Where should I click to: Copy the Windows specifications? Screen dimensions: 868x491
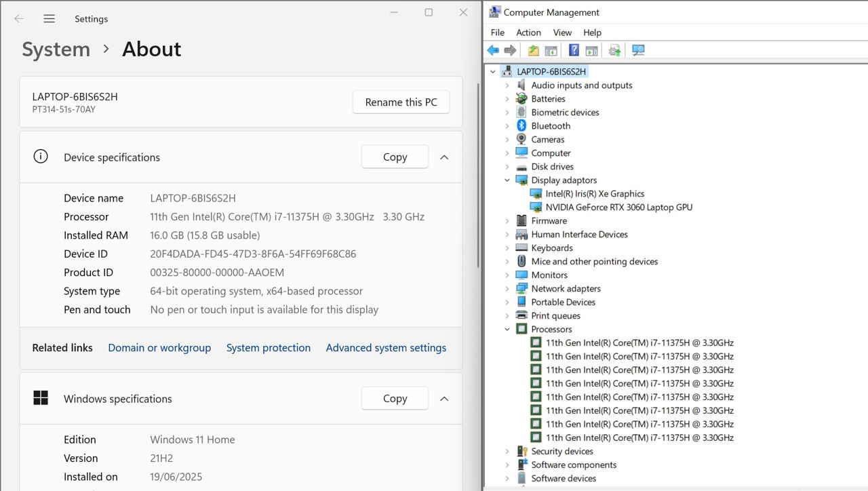pos(395,399)
